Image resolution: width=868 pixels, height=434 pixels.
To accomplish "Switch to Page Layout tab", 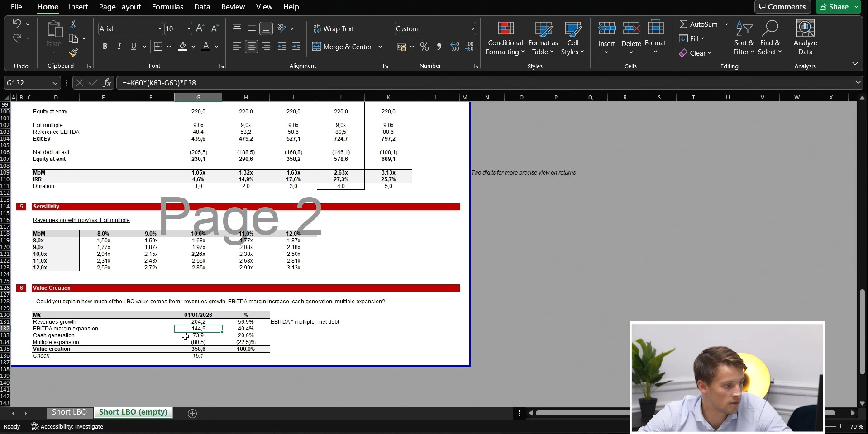I will pyautogui.click(x=120, y=7).
